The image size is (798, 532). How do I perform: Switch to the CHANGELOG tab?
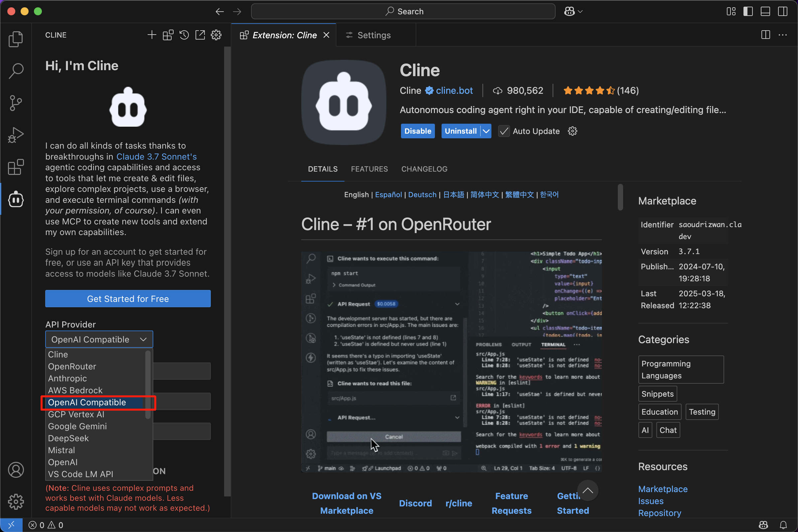(x=424, y=169)
